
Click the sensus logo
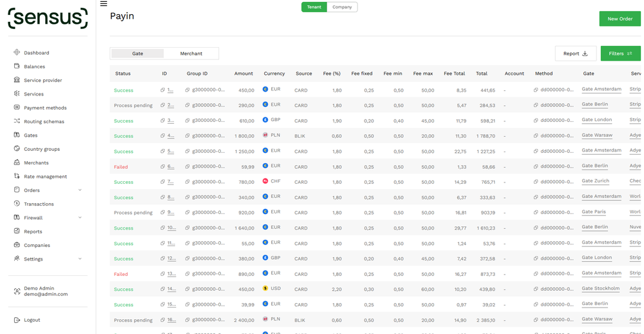[48, 18]
